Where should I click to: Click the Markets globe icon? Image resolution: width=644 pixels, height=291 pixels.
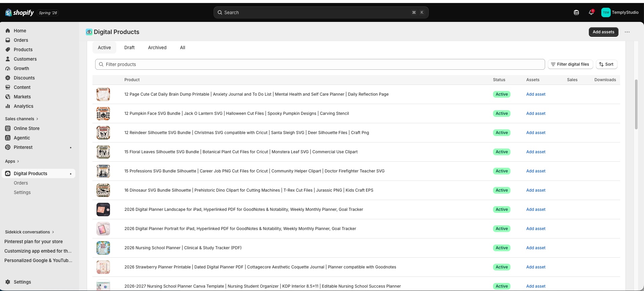pos(8,97)
